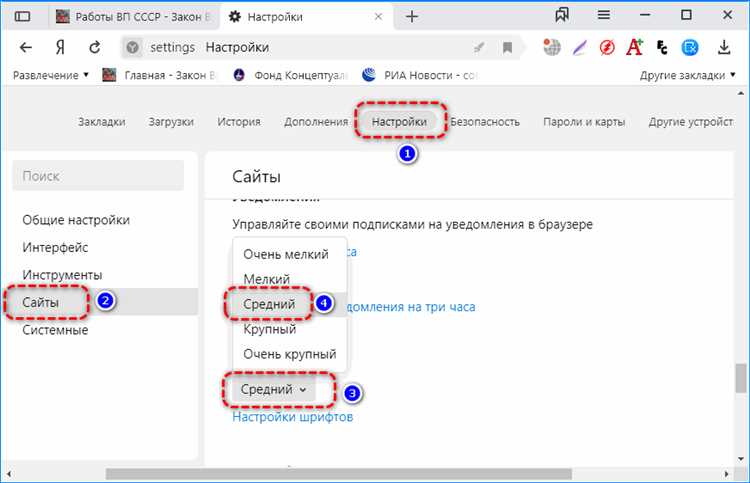Click the scroll up arrow
Screen dimensions: 750x483
click(x=741, y=94)
